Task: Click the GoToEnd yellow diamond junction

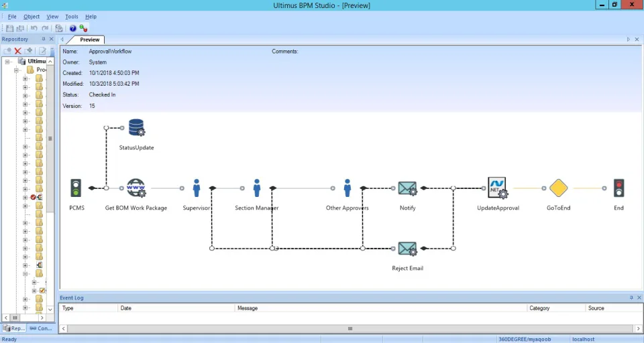Action: [558, 188]
